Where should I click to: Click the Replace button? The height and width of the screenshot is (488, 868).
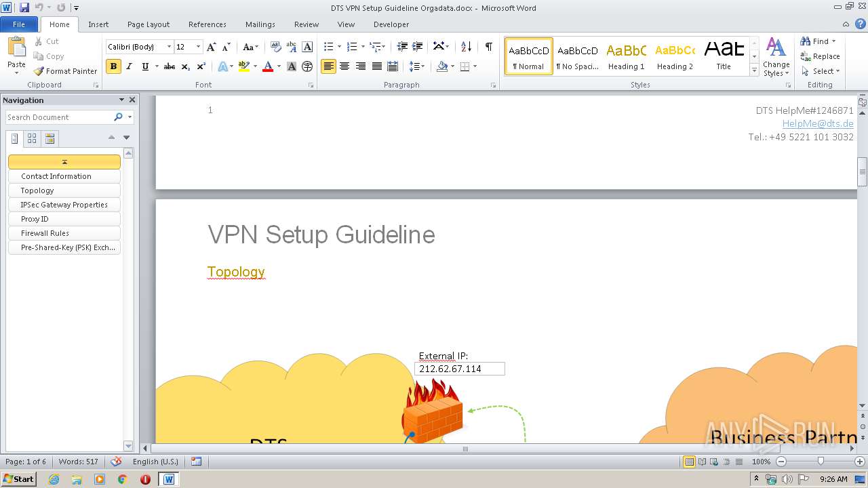pos(821,56)
